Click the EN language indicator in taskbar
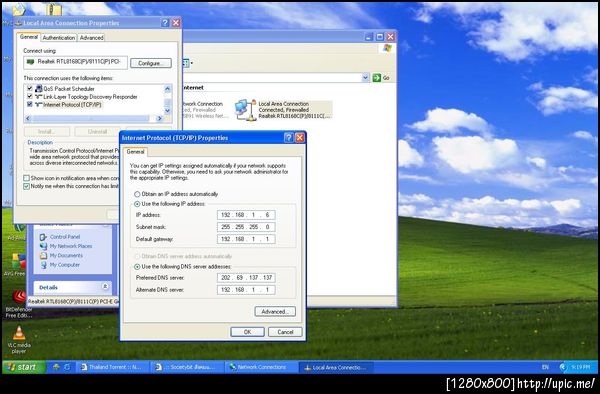Viewport: 600px width, 394px height. click(545, 367)
